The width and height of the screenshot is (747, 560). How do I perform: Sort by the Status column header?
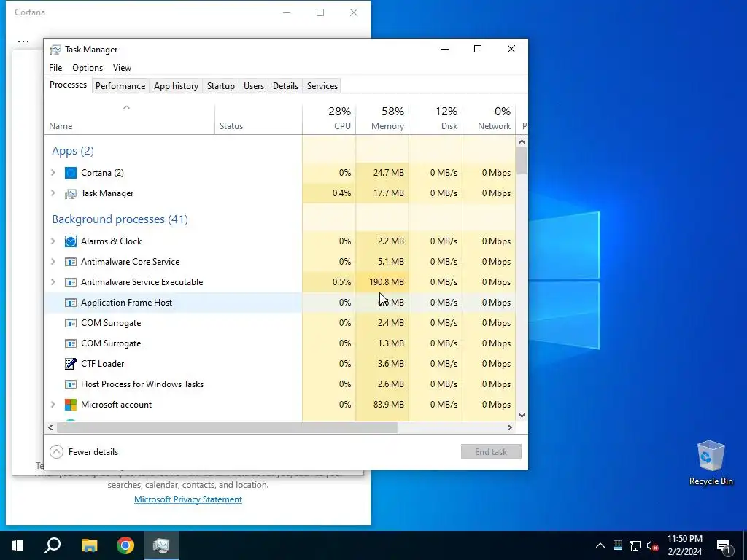[259, 118]
